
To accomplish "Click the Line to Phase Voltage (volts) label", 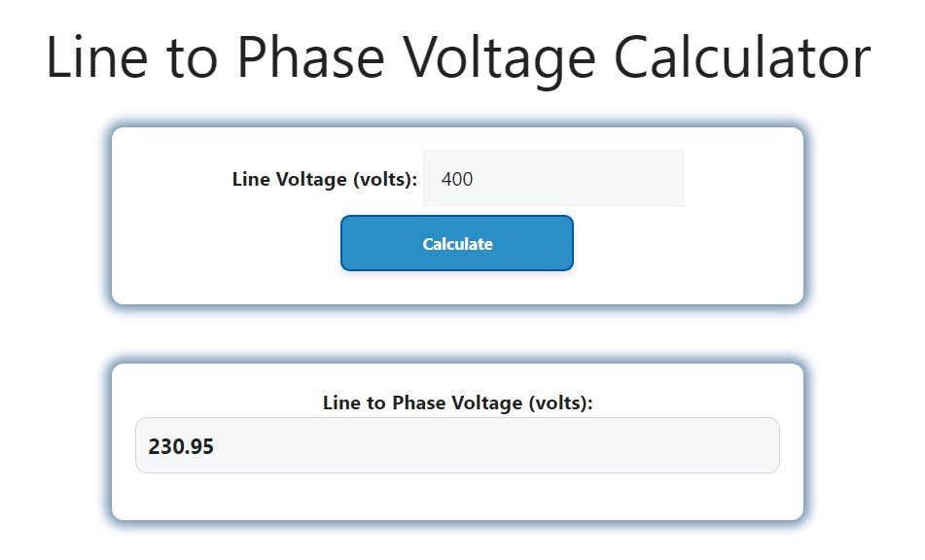I will click(x=457, y=402).
